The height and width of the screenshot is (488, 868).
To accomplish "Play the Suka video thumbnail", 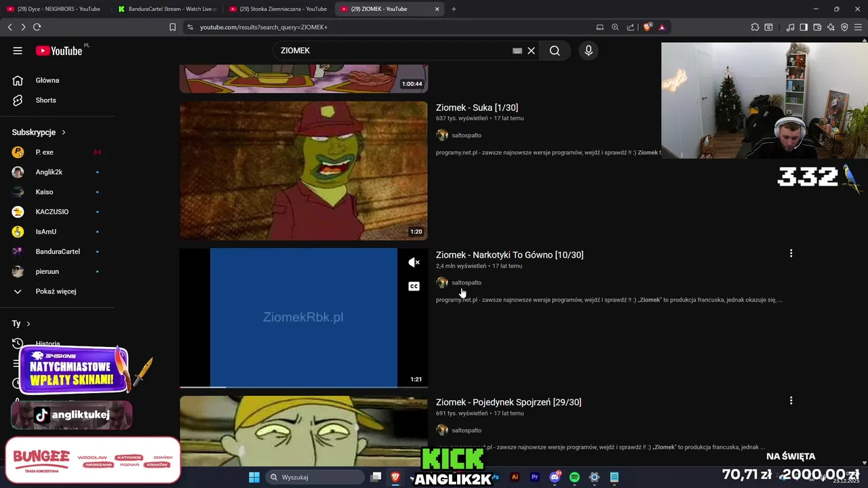I will point(304,171).
